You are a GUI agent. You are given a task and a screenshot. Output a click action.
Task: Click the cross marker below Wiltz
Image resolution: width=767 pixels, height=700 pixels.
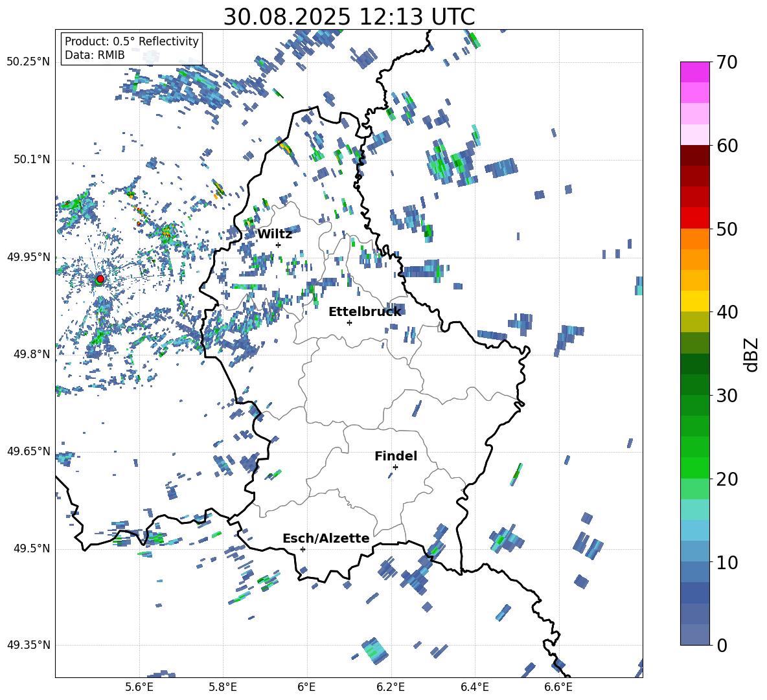click(x=279, y=245)
